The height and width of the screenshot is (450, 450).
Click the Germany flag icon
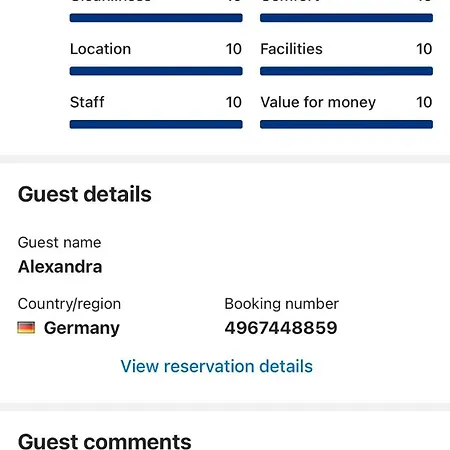tap(26, 328)
